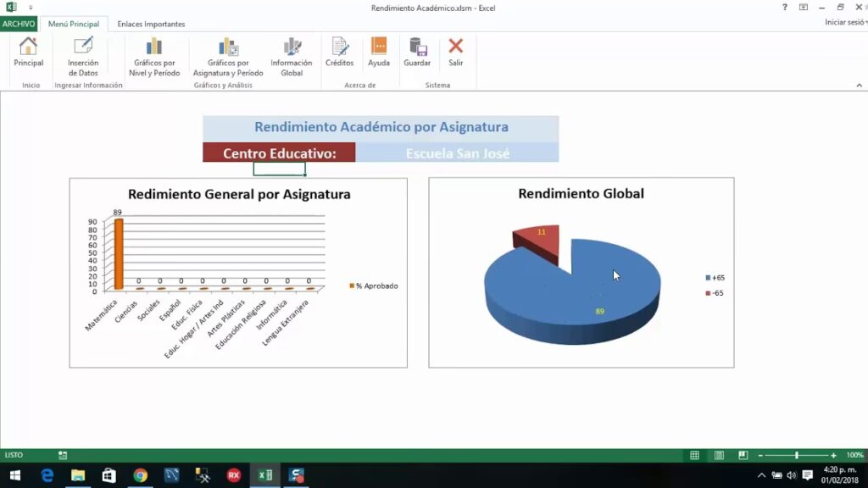Open the ARCHIVO menu
Image resolution: width=868 pixels, height=488 pixels.
pyautogui.click(x=19, y=24)
